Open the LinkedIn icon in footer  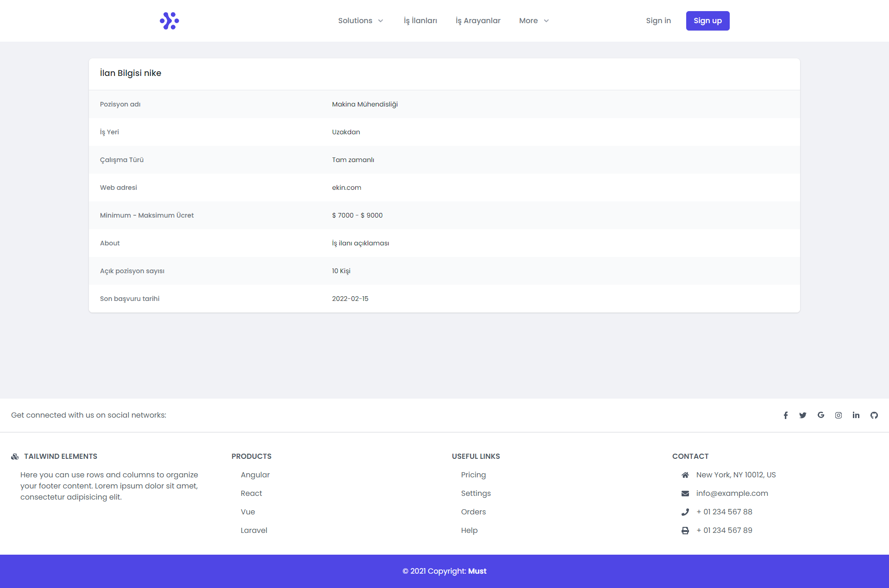click(856, 415)
